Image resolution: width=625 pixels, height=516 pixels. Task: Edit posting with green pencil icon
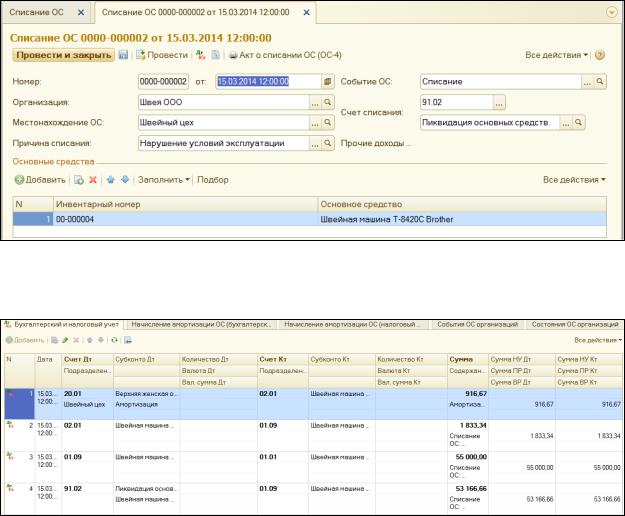[x=65, y=340]
